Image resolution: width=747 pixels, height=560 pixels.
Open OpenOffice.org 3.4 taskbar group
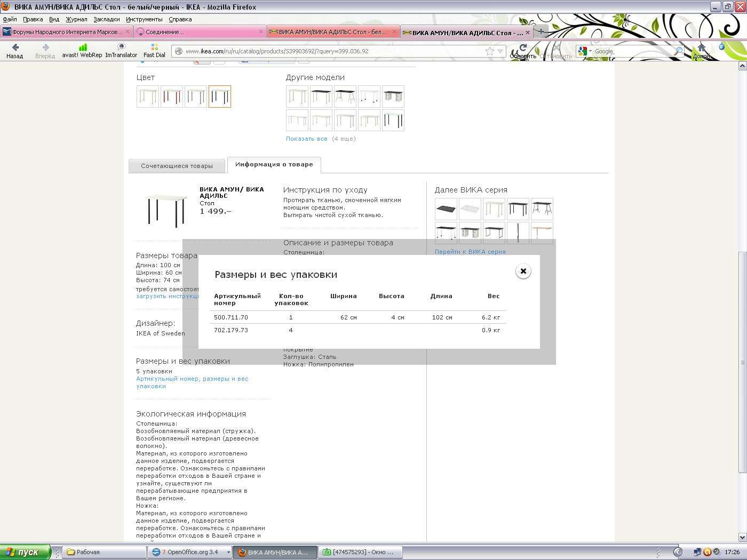pos(190,552)
